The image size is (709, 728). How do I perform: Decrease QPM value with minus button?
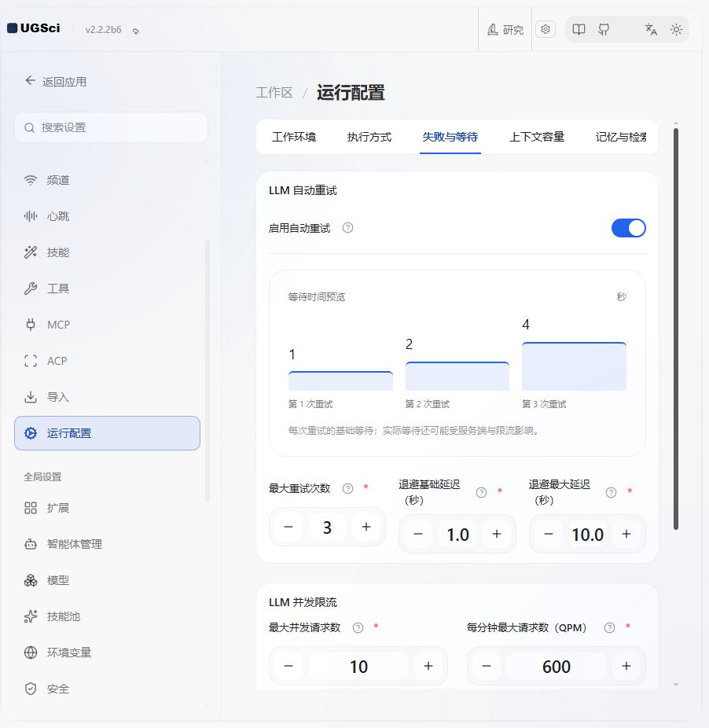[x=486, y=666]
